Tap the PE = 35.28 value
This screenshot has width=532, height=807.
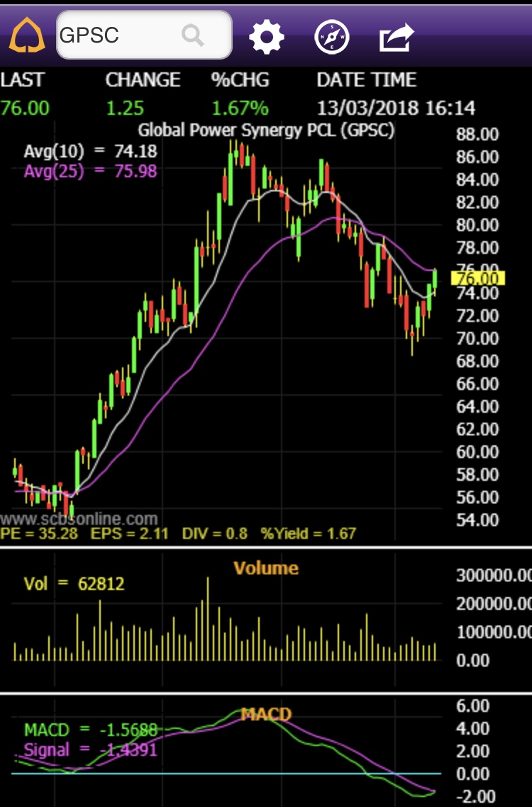39,533
